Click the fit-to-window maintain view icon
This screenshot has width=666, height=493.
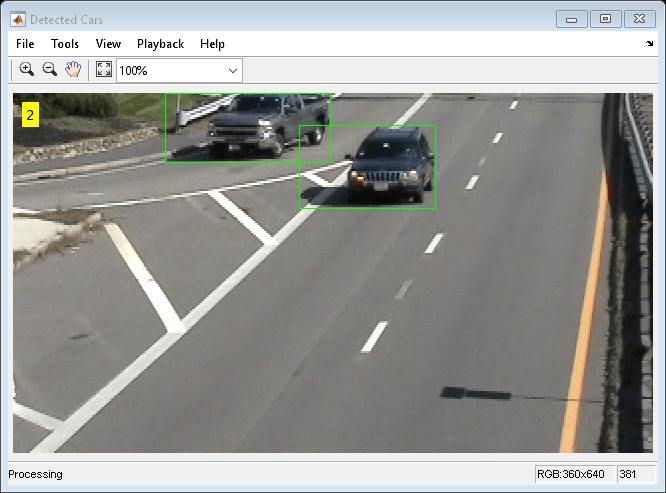point(104,69)
